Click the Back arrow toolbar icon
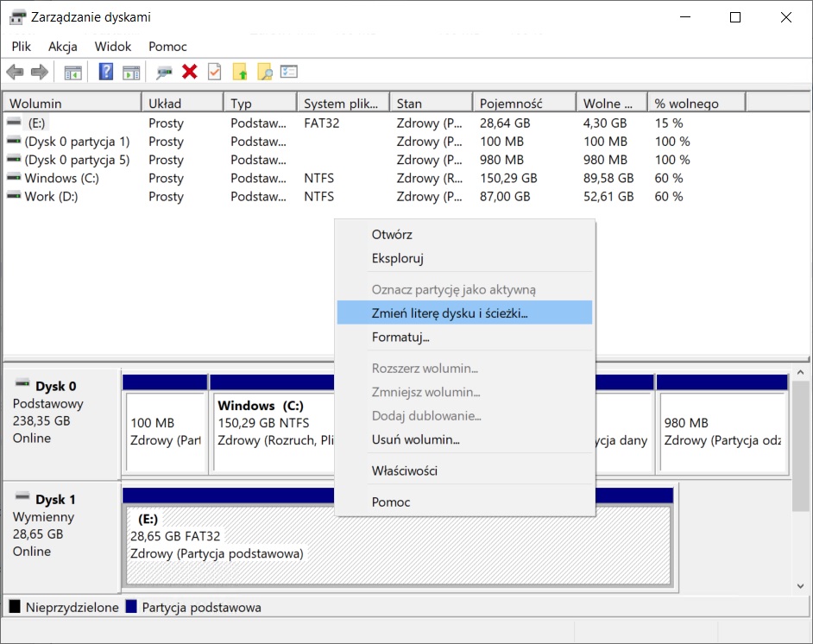The height and width of the screenshot is (644, 813). click(x=15, y=73)
